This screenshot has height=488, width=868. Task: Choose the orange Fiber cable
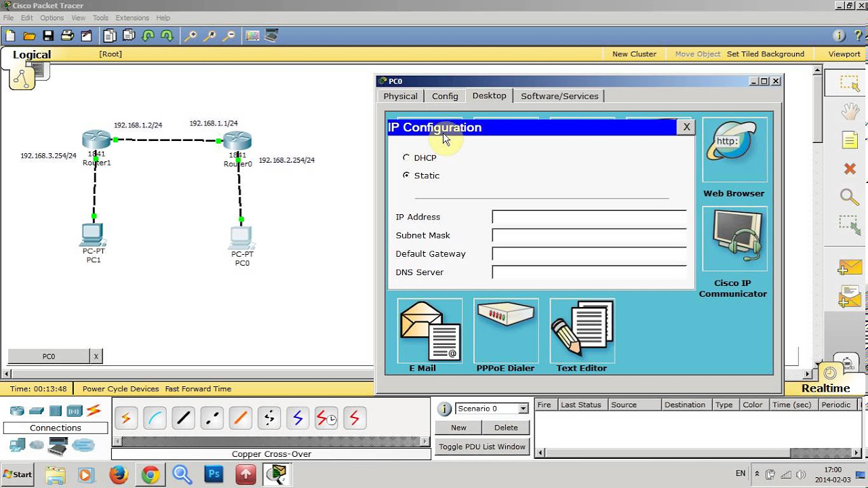click(240, 419)
